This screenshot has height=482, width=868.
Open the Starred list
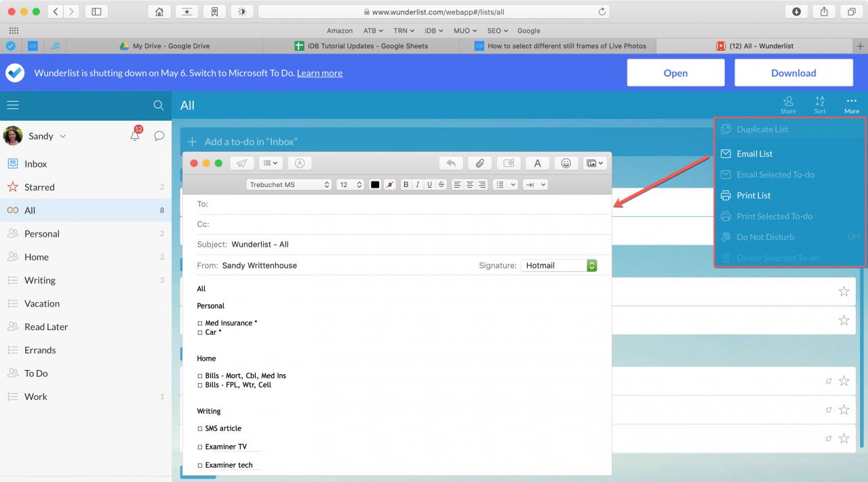[85, 187]
